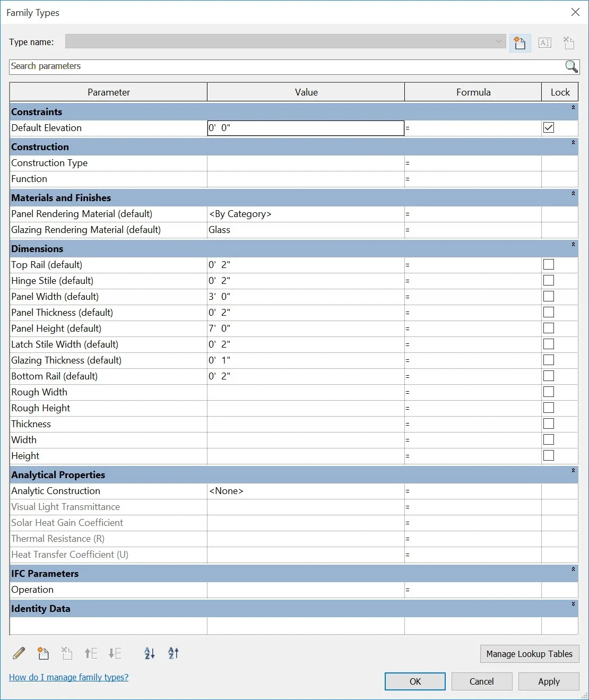Expand the Identity Data group
Screen dimensions: 589x700
coord(573,604)
